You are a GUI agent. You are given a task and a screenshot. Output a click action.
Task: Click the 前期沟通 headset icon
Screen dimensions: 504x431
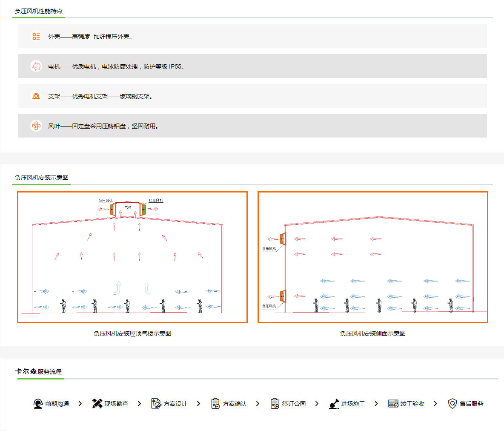coord(38,404)
